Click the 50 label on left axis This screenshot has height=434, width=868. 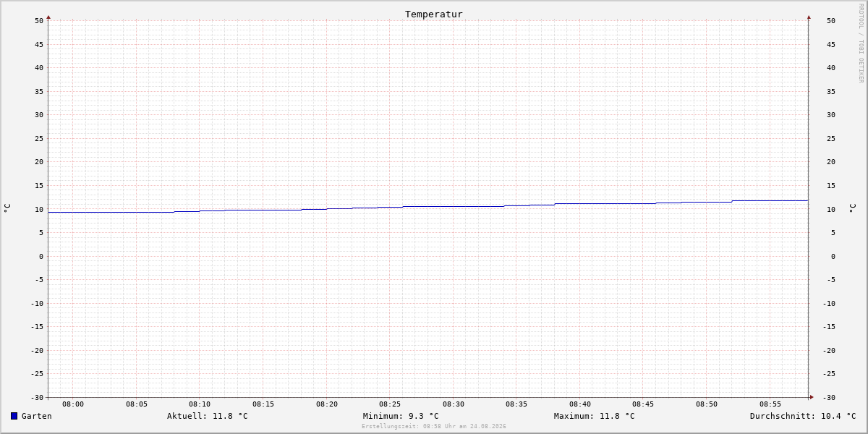39,20
